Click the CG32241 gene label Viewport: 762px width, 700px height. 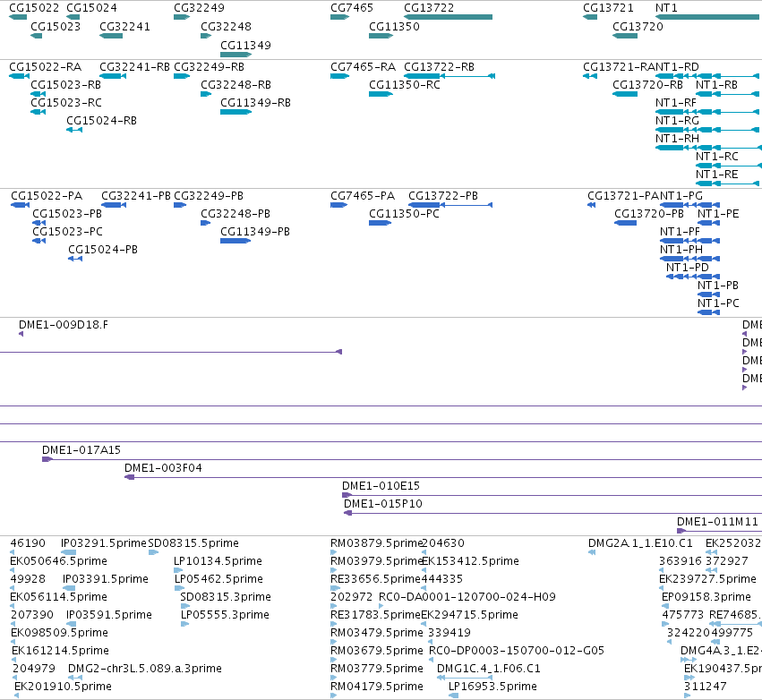click(124, 27)
